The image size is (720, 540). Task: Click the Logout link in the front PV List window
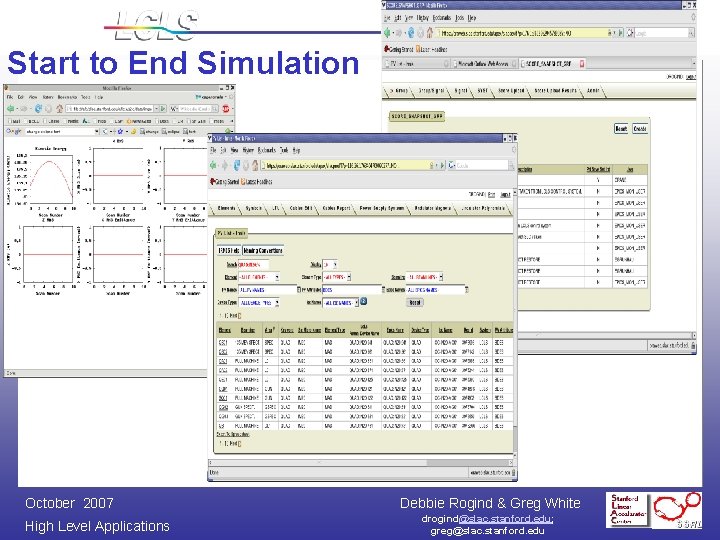click(x=505, y=195)
